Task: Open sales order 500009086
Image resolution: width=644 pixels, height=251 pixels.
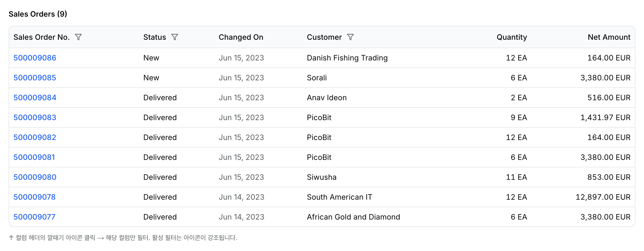Action: [35, 58]
